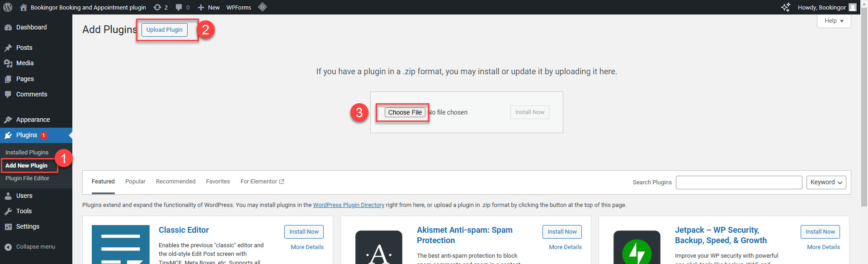Click the Settings sliders icon

pos(8,227)
